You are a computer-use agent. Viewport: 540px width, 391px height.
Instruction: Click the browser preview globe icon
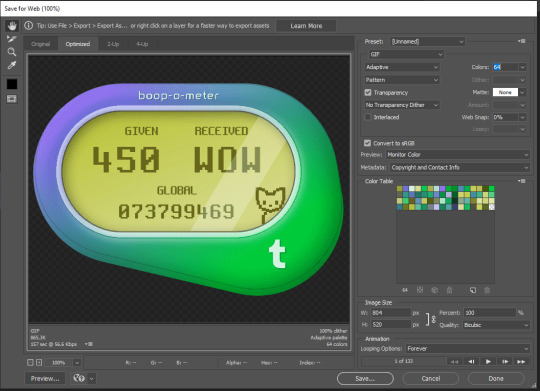click(79, 378)
